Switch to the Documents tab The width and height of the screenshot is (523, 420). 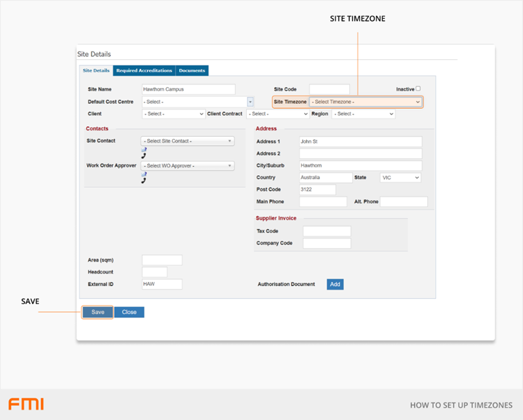[192, 70]
